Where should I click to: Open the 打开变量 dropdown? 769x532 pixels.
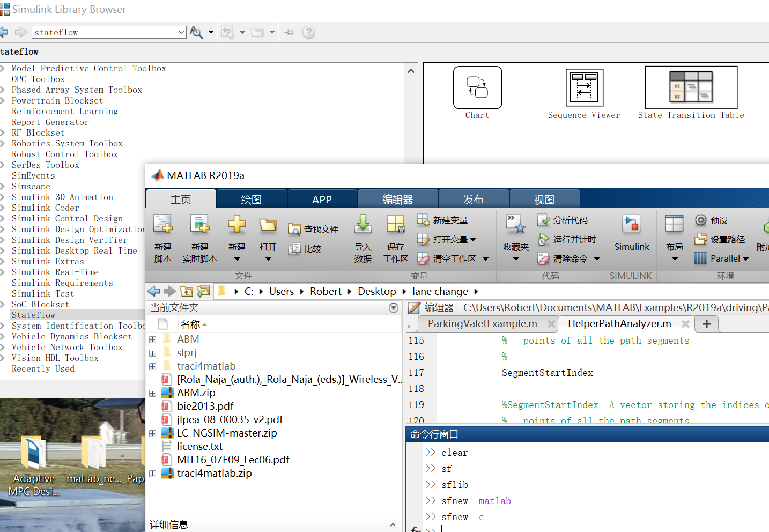tap(473, 240)
